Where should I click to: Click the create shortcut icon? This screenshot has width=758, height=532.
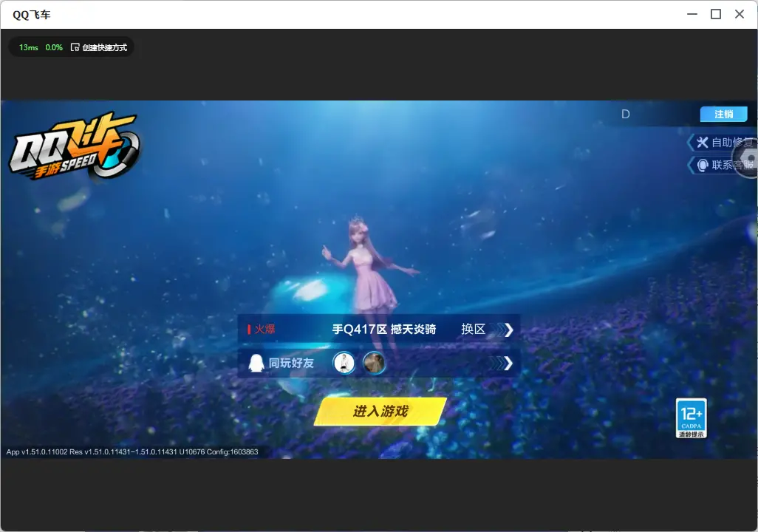(75, 47)
